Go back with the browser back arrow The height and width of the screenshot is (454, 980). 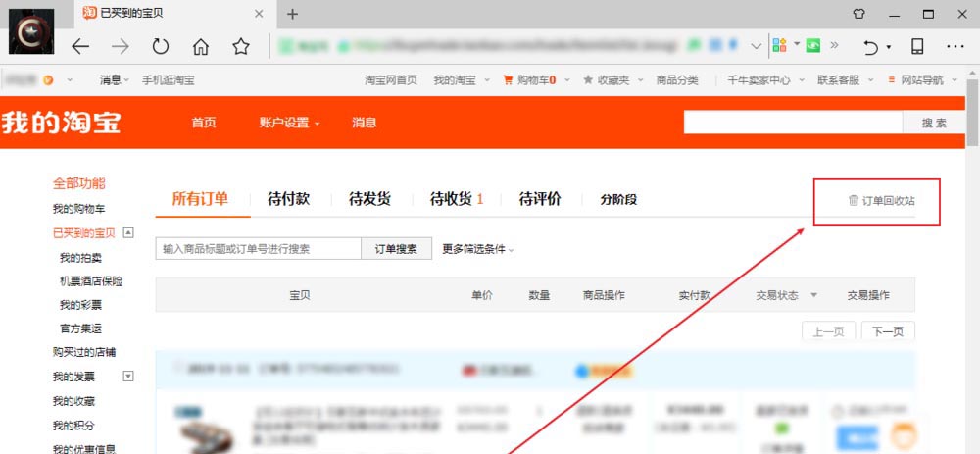pos(80,46)
